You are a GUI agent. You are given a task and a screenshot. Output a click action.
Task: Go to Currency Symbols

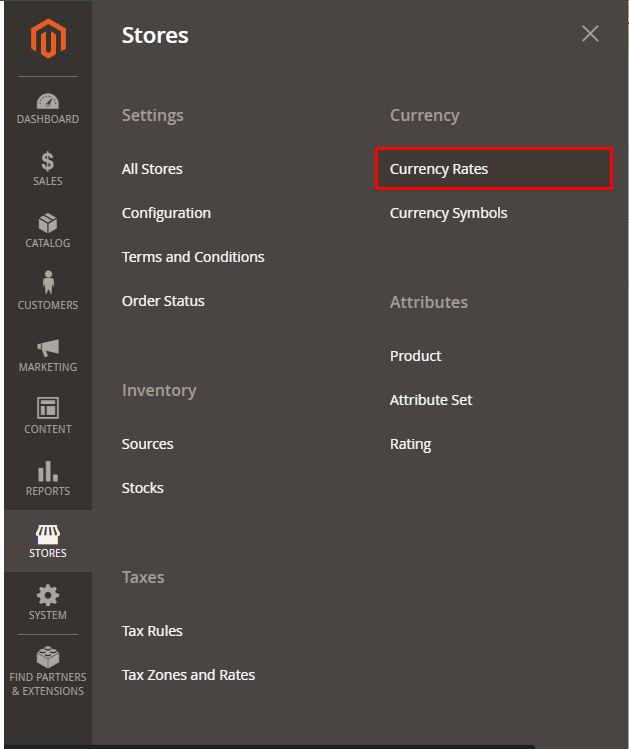pyautogui.click(x=448, y=213)
